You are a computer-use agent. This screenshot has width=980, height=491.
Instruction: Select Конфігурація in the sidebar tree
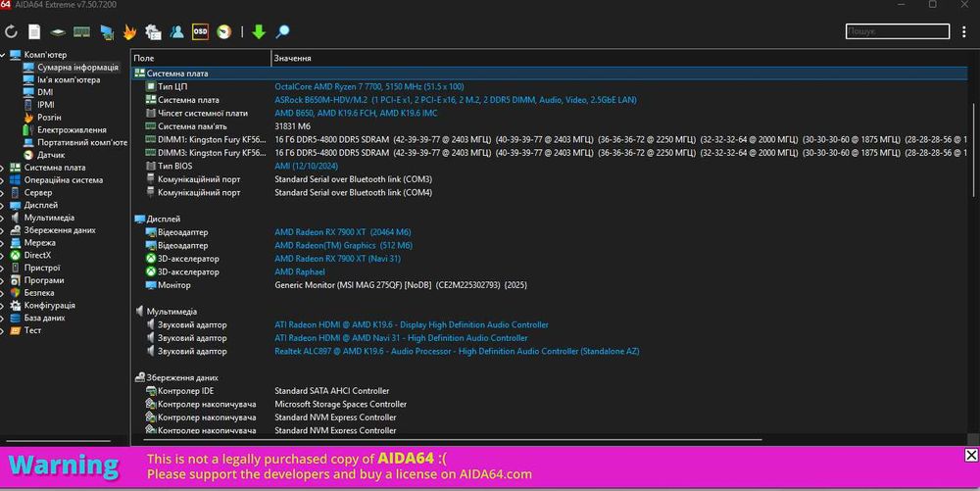(49, 305)
